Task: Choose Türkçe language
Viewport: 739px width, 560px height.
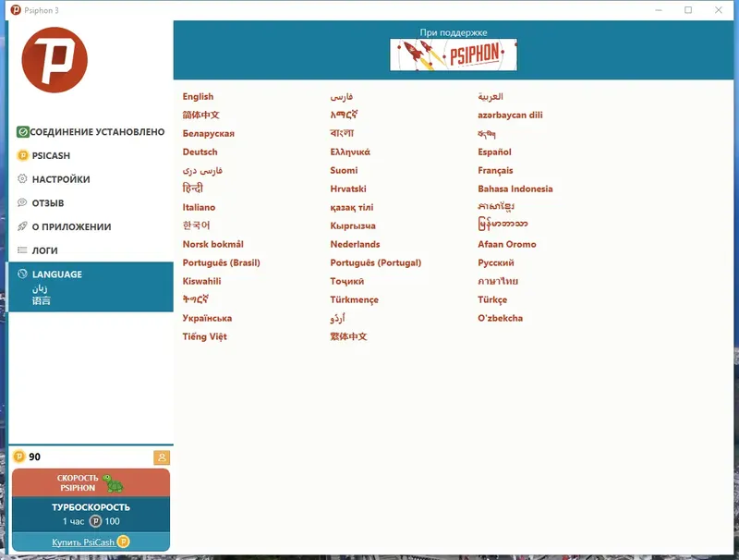Action: [492, 299]
